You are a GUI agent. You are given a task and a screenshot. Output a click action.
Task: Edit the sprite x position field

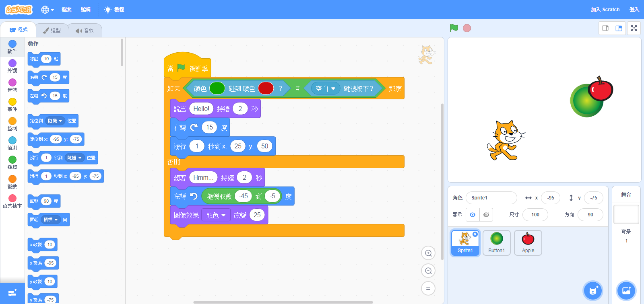click(x=551, y=198)
